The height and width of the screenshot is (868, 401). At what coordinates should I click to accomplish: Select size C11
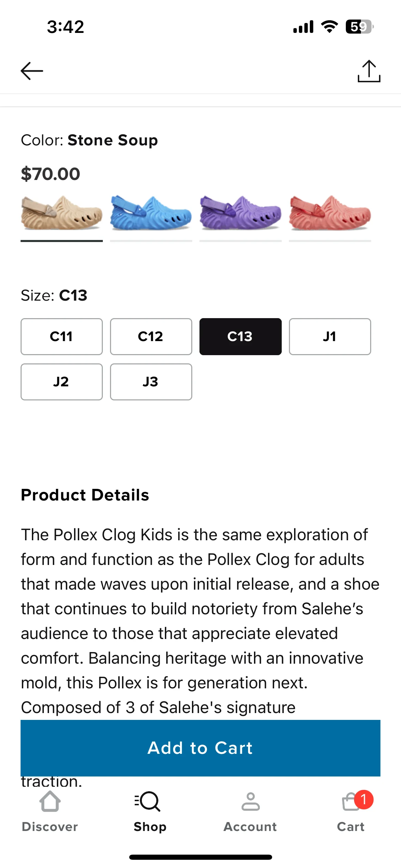62,337
